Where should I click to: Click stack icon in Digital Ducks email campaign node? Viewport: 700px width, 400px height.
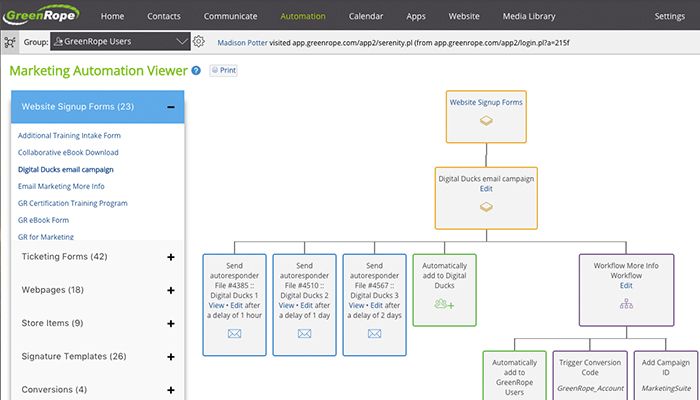(x=486, y=207)
